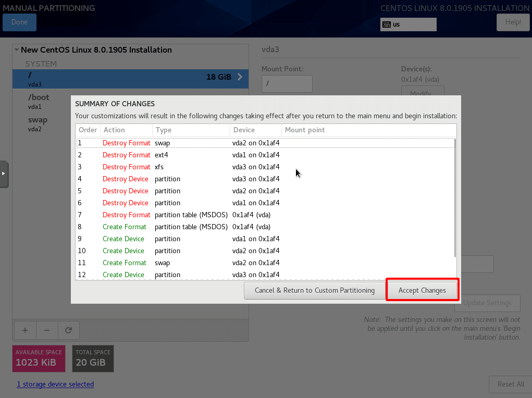This screenshot has width=532, height=398.
Task: Select row 10 Create Device vda2
Action: 265,251
